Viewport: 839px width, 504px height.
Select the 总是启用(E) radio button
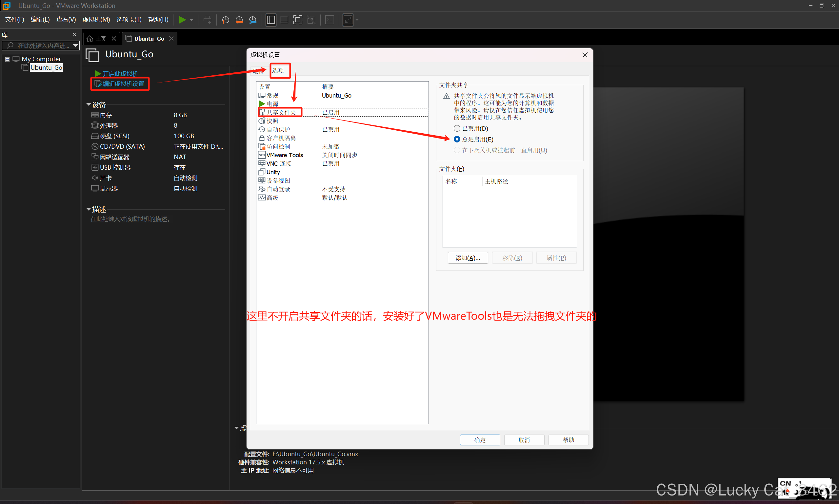(x=457, y=139)
